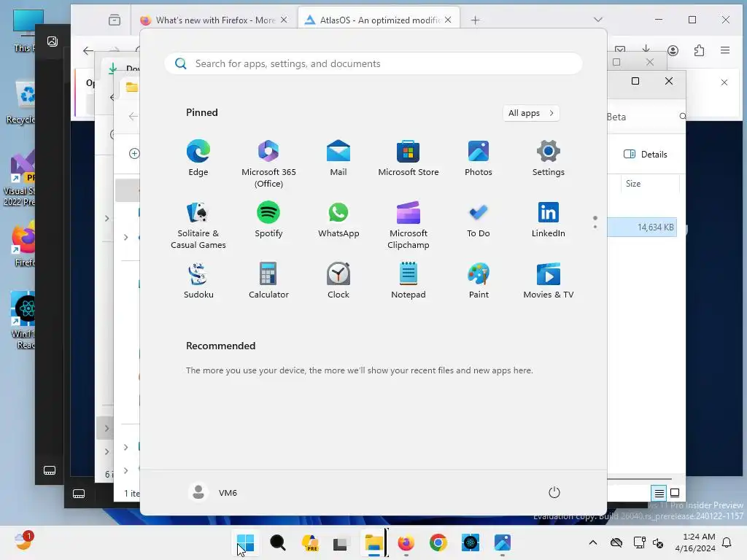
Task: Open the tray muted volume icon
Action: click(658, 542)
